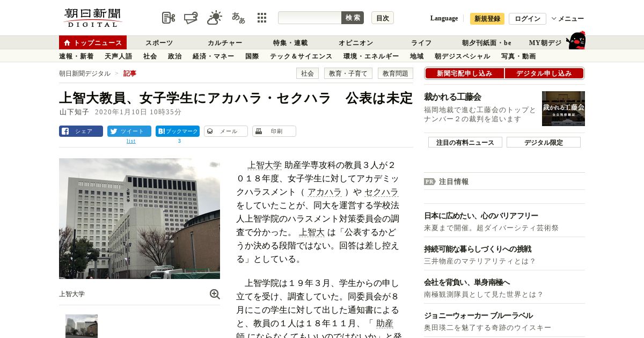
Task: Tweet article with Twitter ツイート button
Action: click(x=129, y=131)
